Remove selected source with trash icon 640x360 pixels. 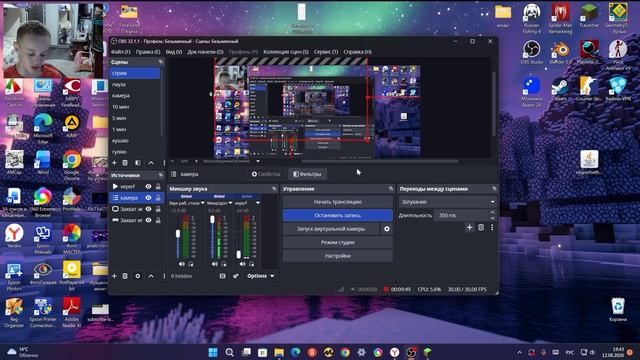coord(125,276)
